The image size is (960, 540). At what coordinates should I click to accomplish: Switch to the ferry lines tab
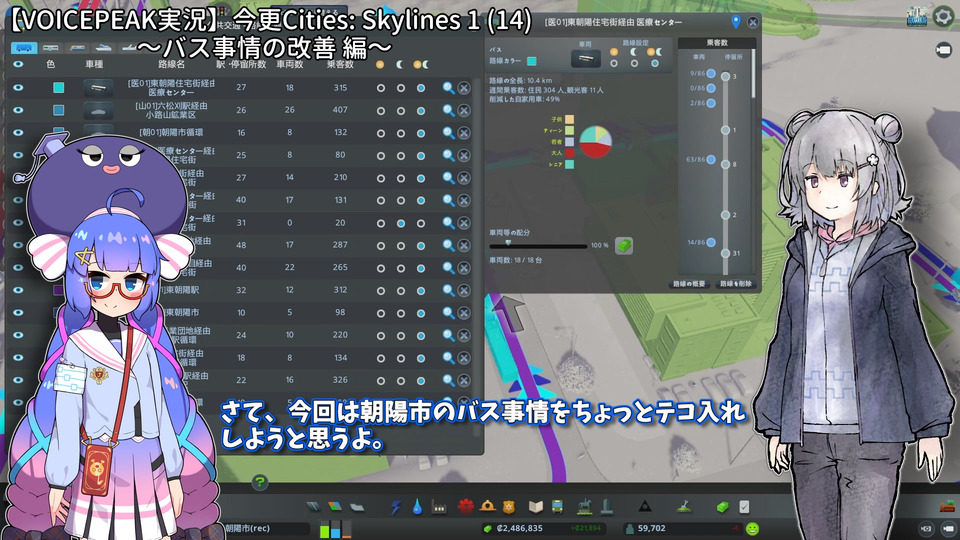pos(103,48)
